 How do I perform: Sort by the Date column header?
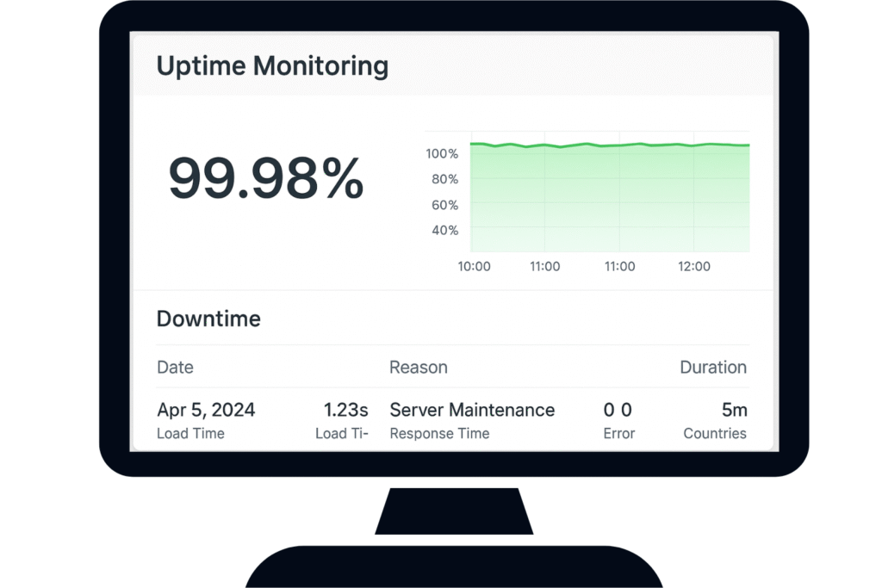[175, 367]
